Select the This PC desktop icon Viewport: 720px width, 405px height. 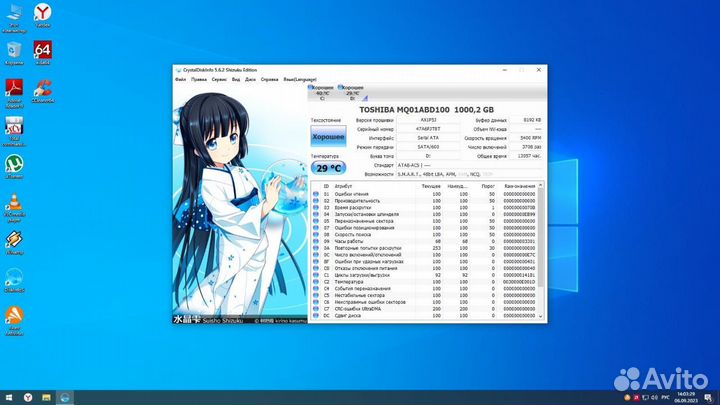(14, 17)
